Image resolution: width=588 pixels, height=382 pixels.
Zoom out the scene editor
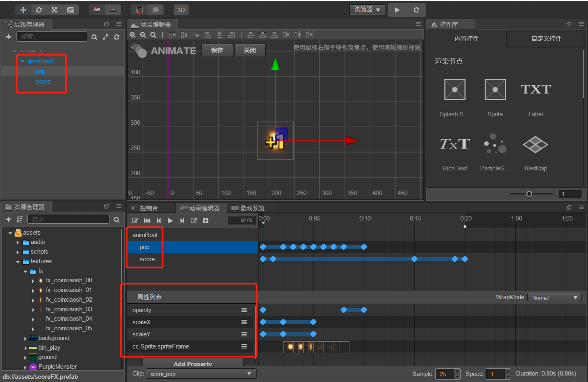(143, 35)
